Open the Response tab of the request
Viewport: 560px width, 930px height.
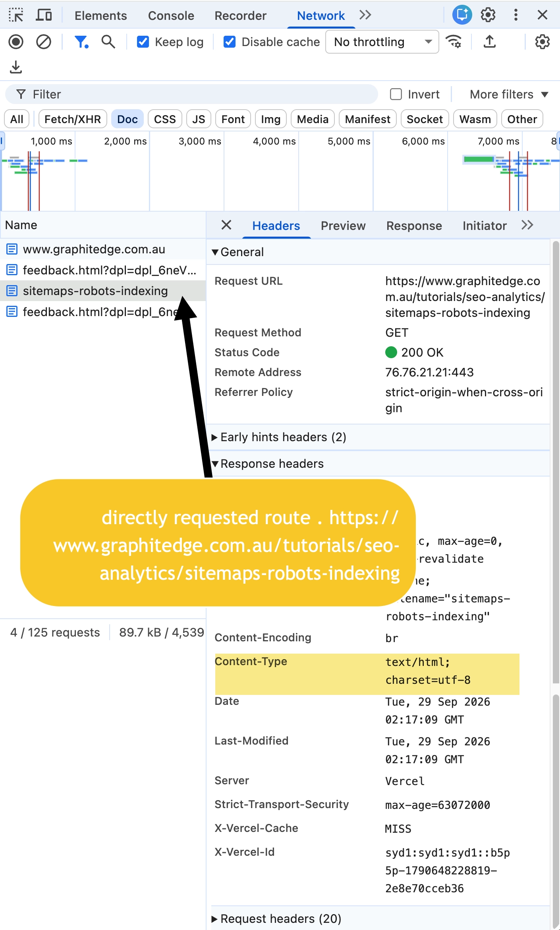pos(414,226)
